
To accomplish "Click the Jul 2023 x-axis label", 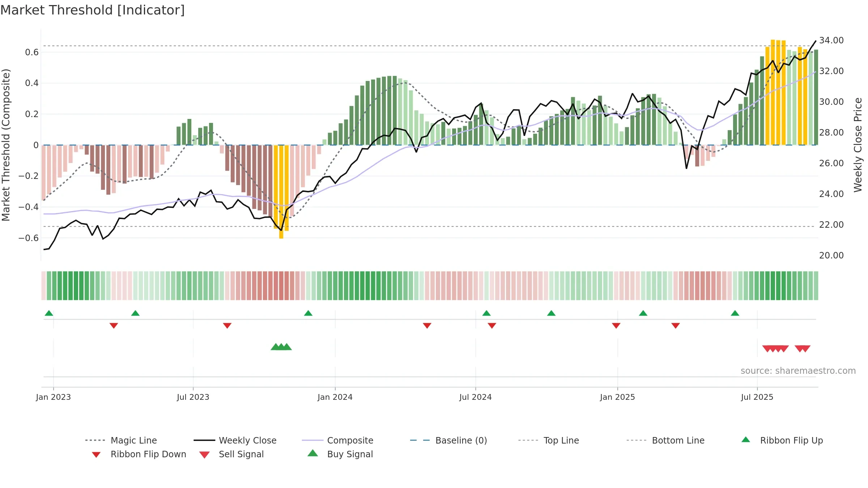I will click(193, 397).
